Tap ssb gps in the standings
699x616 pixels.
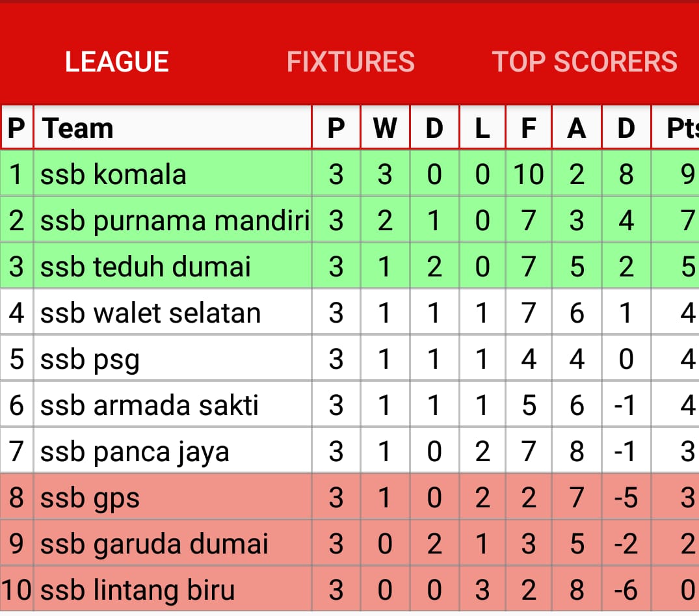[90, 498]
